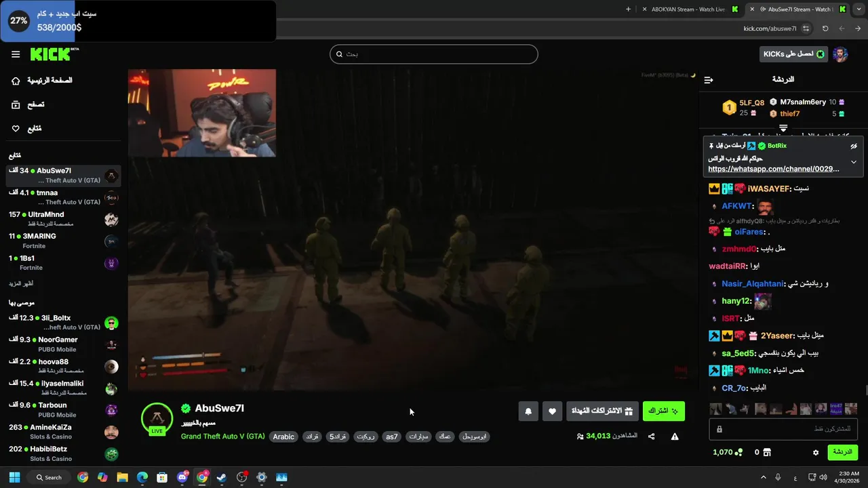Open the AmineKaiZa Slots & Casino channel
This screenshot has height=488, width=868.
(x=63, y=432)
